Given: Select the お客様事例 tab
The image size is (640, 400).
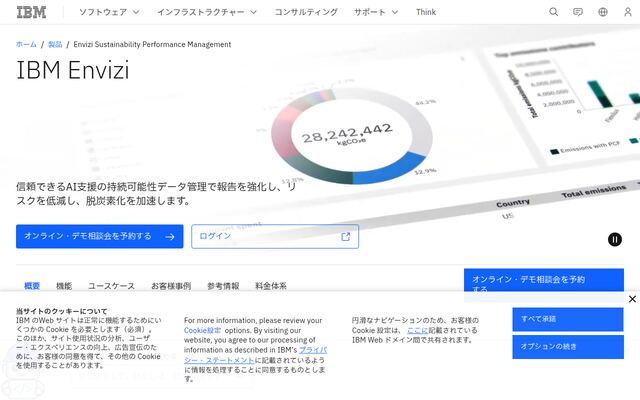Looking at the screenshot, I should tap(171, 286).
